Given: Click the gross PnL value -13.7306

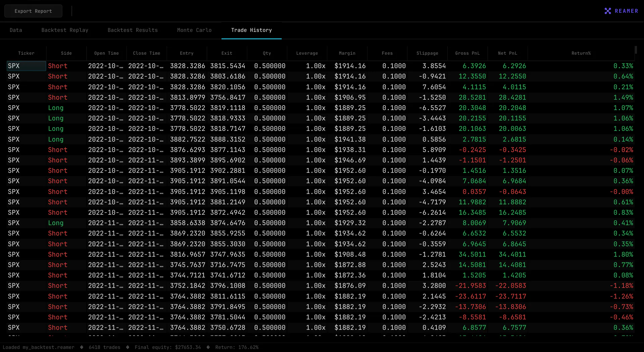Looking at the screenshot, I should (470, 307).
